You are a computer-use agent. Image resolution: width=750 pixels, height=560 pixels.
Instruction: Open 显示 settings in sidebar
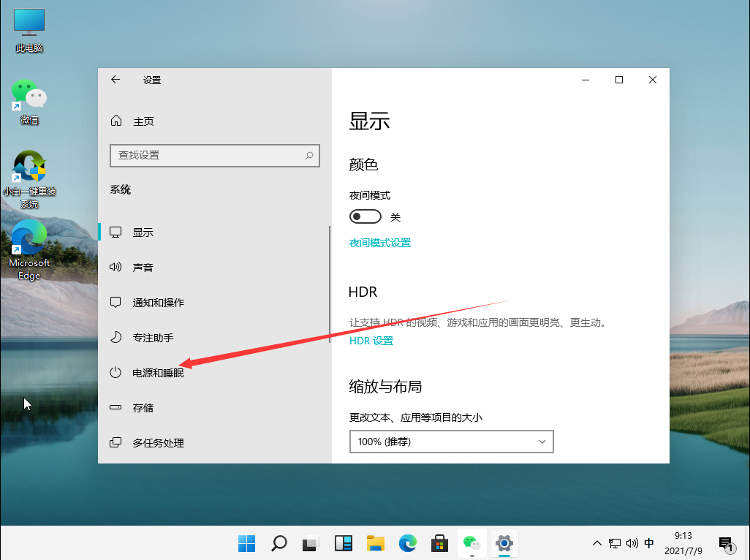pyautogui.click(x=143, y=232)
